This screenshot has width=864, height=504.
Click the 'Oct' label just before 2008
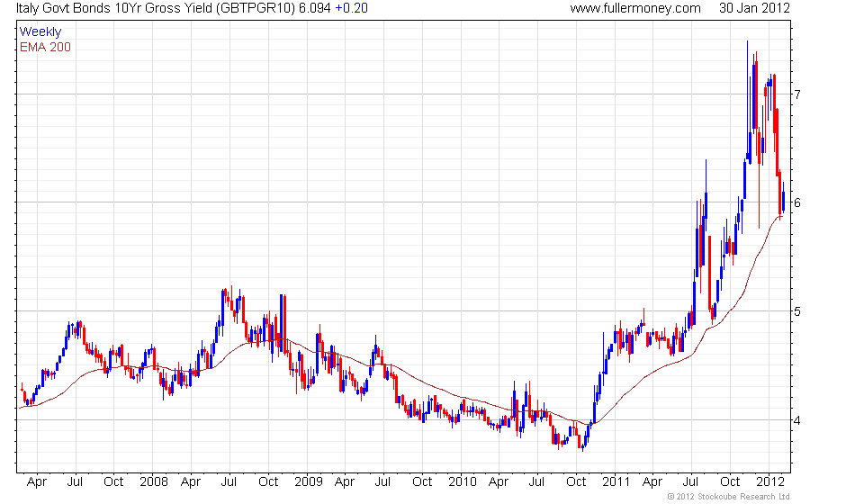click(113, 481)
